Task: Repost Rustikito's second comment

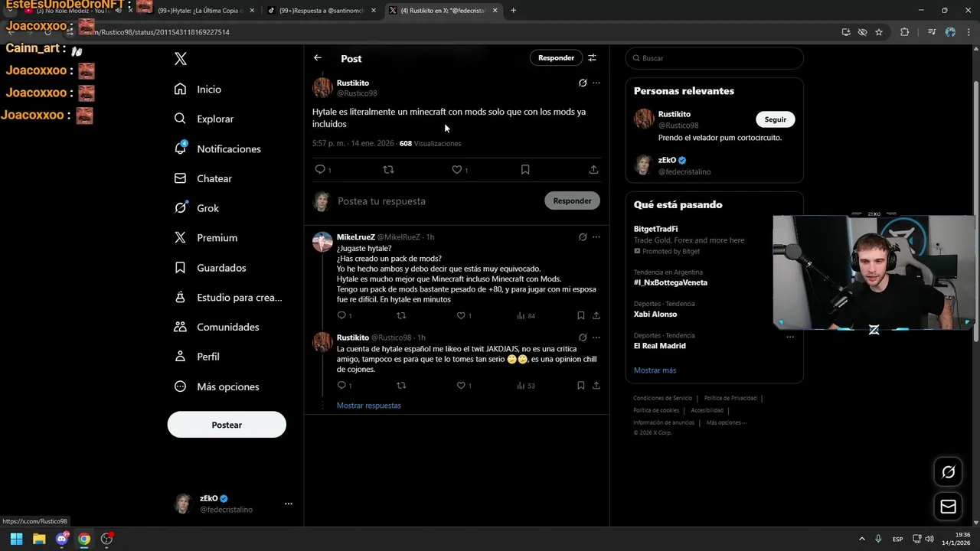Action: click(x=401, y=386)
